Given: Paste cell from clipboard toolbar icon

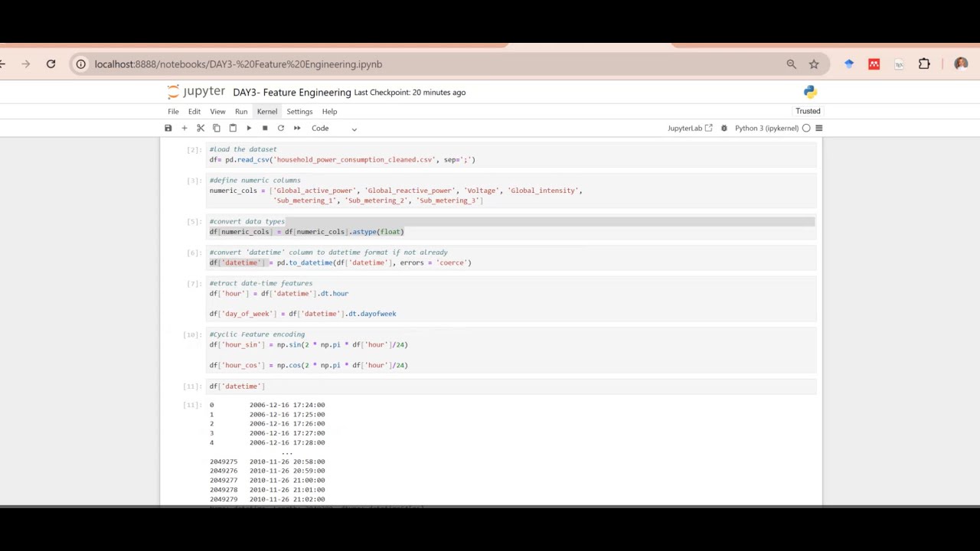Looking at the screenshot, I should coord(233,129).
